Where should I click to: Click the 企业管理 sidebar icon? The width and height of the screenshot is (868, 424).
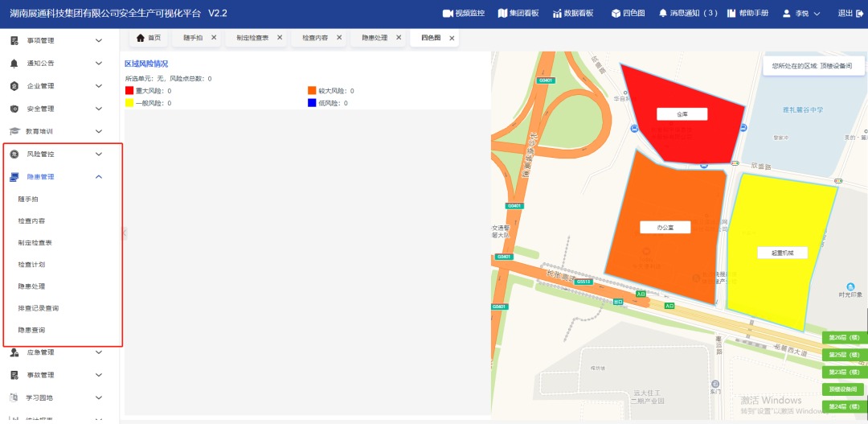point(14,86)
